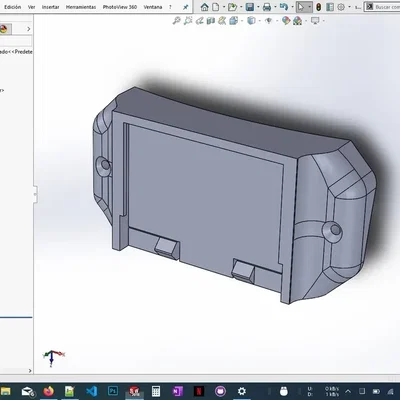Click the scroll-right arrow under left panel
The height and width of the screenshot is (400, 400).
click(x=30, y=371)
